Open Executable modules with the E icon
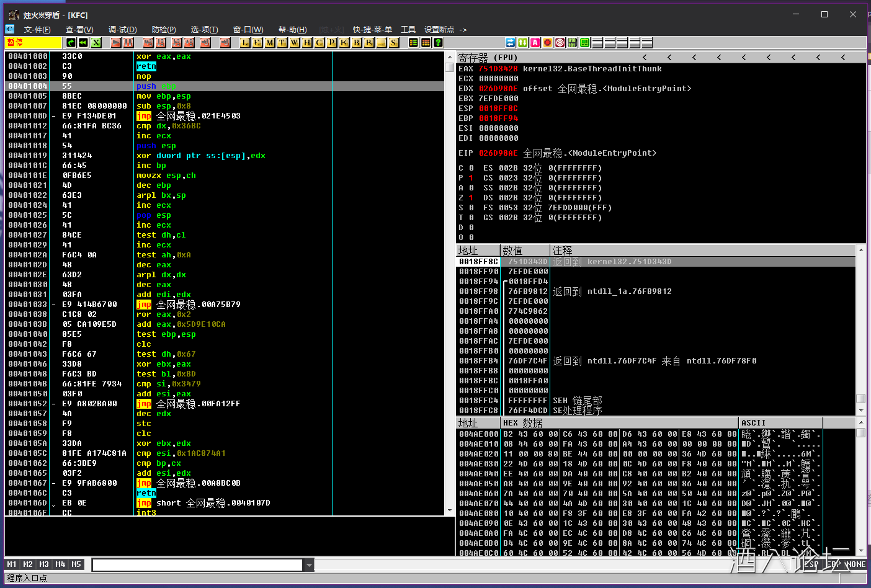 coord(257,43)
